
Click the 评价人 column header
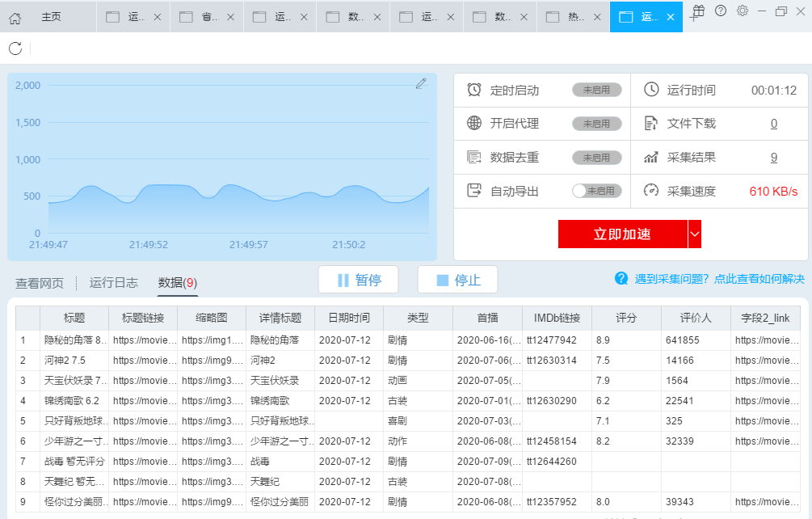click(696, 318)
